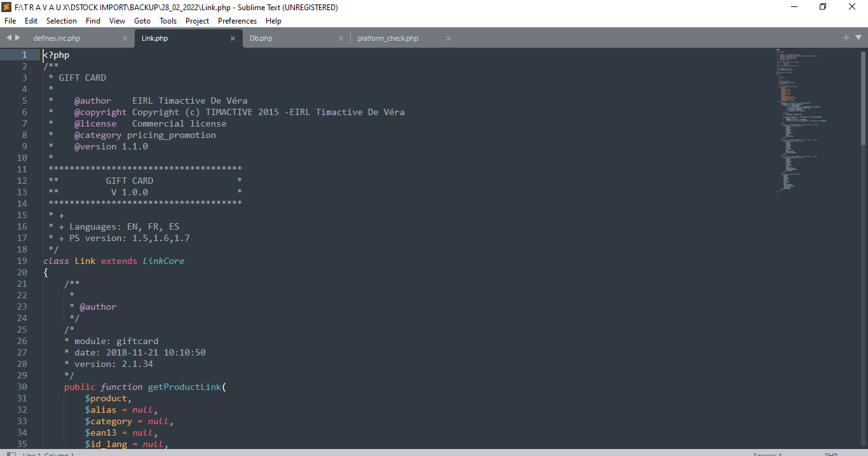This screenshot has width=868, height=456.
Task: Close the Link.php tab
Action: click(x=233, y=38)
